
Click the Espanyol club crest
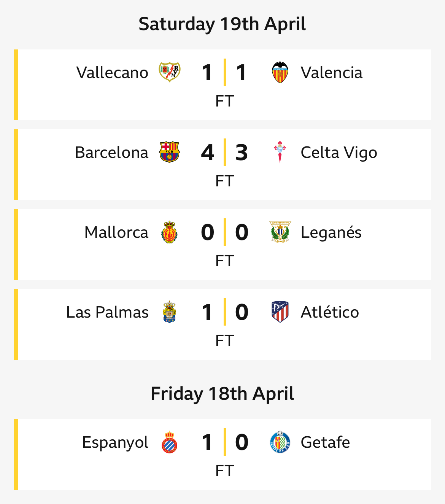(x=169, y=442)
